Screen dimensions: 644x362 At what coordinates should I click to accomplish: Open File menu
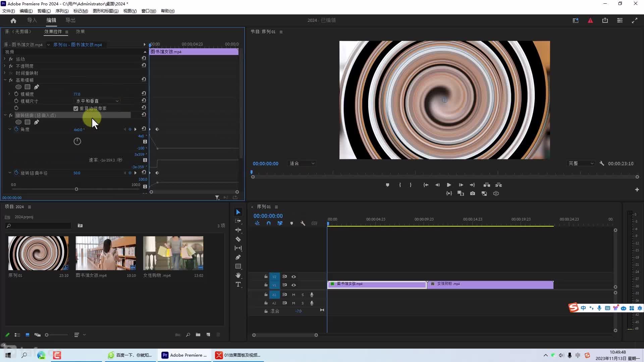point(8,11)
